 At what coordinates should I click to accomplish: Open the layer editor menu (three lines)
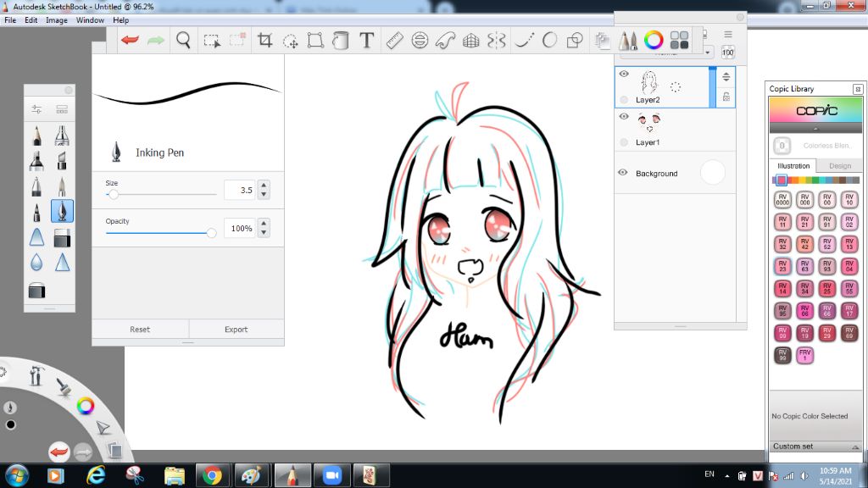[x=728, y=34]
